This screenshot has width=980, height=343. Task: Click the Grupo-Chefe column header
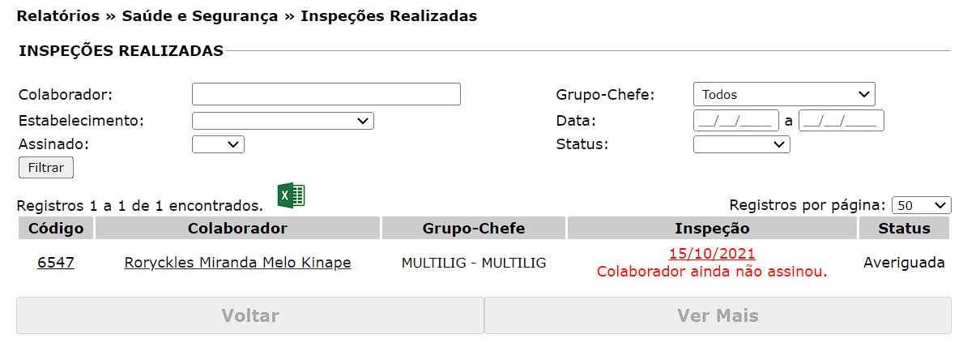474,229
